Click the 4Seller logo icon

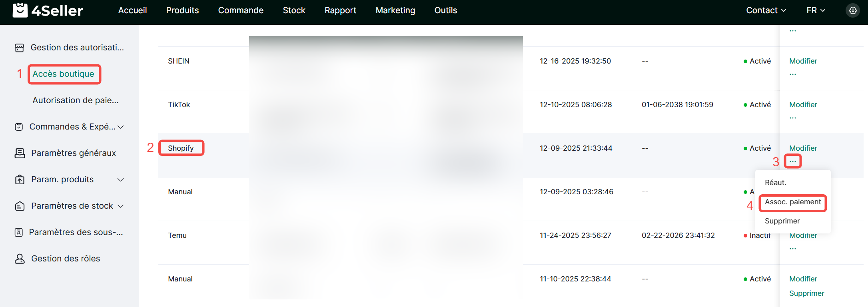coord(20,10)
